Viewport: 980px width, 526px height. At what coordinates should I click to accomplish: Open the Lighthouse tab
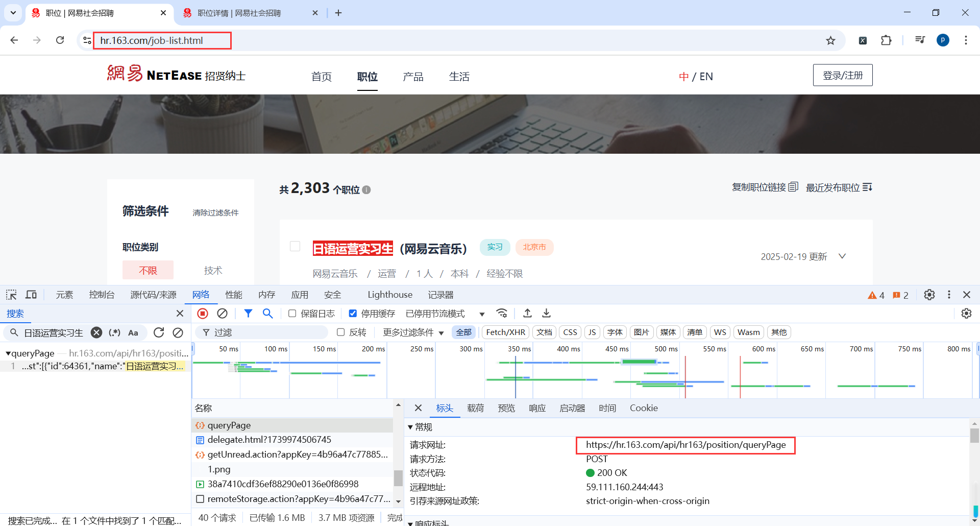390,295
